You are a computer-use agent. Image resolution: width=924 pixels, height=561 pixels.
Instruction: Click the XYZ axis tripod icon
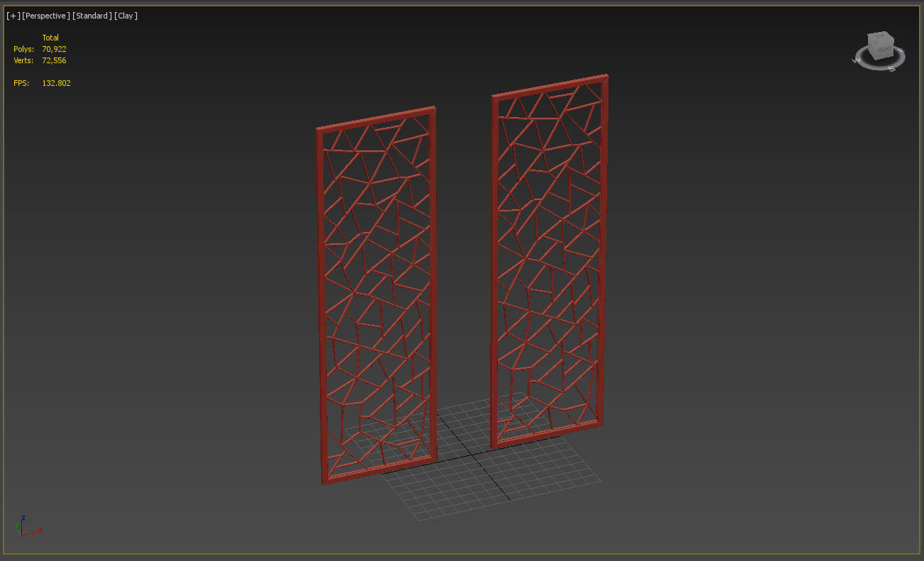click(x=27, y=526)
